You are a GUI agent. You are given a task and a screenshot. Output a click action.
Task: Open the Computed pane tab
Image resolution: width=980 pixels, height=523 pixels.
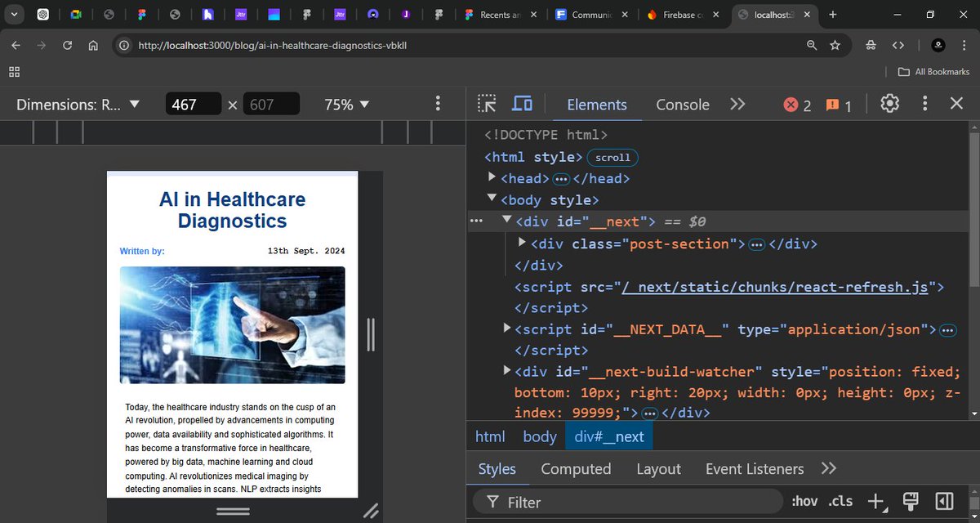pyautogui.click(x=576, y=469)
